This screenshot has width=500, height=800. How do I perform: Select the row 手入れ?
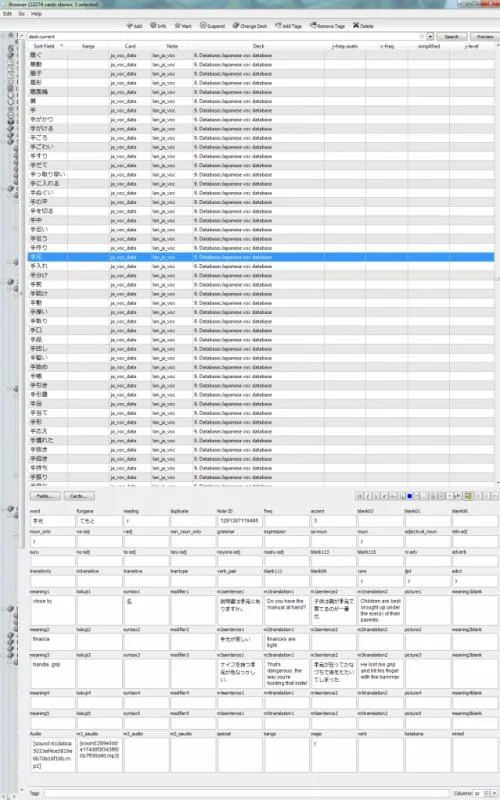(x=261, y=266)
